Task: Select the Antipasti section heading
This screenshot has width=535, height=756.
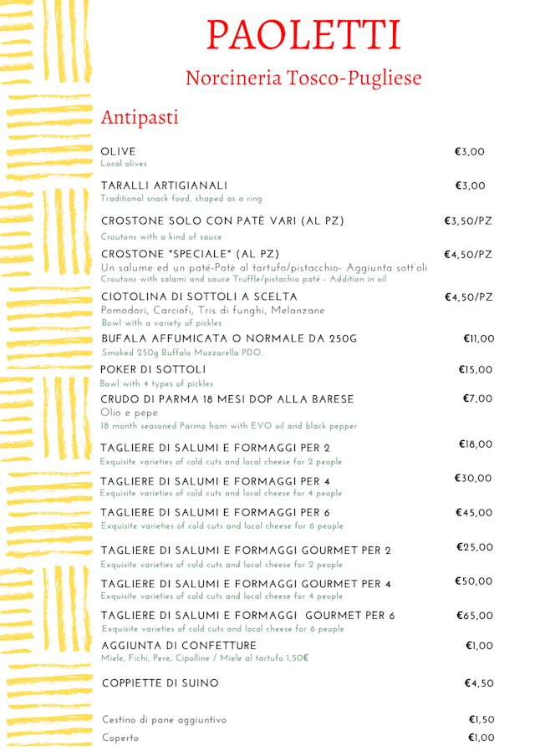Action: tap(139, 116)
